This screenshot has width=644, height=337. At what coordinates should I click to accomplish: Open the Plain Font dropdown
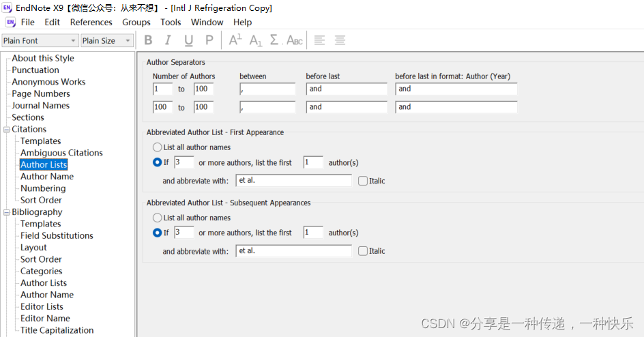click(40, 41)
